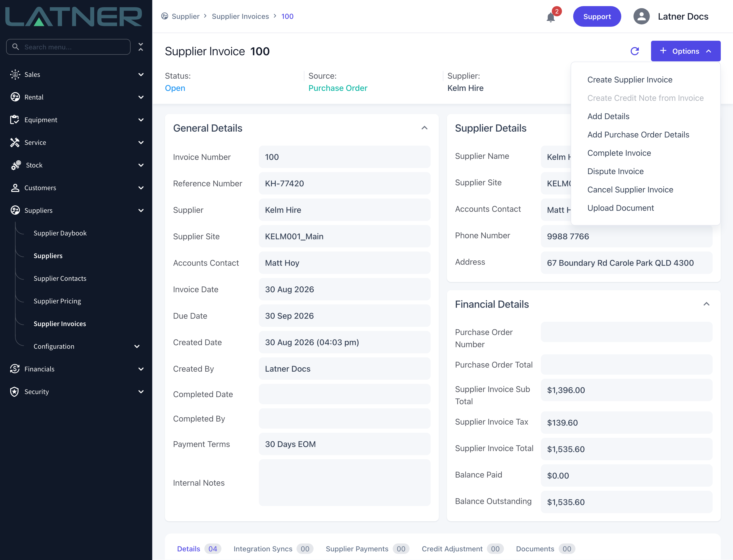Click the user avatar icon
This screenshot has width=733, height=560.
pyautogui.click(x=641, y=16)
